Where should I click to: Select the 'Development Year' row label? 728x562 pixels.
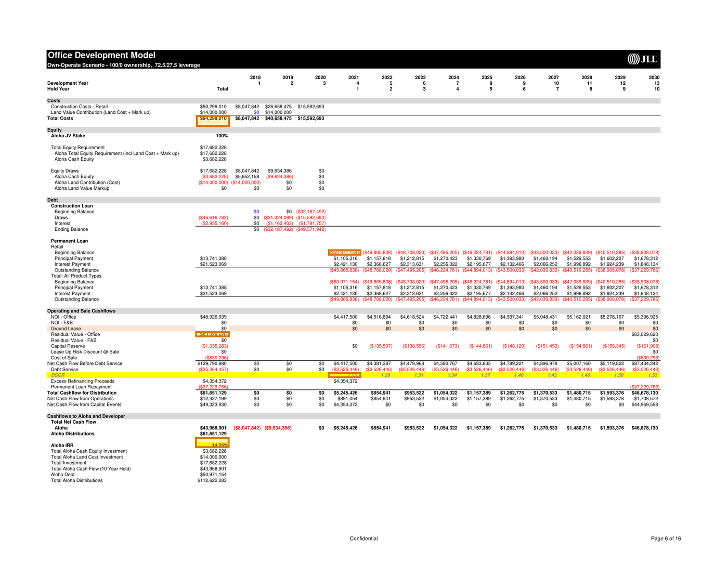68,83
